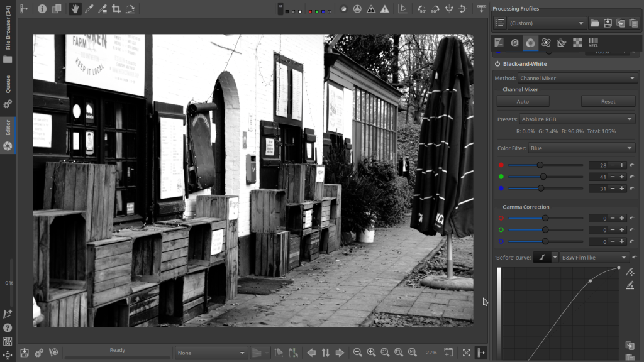Rotate image right 90 degrees
644x362 pixels.
point(435,9)
